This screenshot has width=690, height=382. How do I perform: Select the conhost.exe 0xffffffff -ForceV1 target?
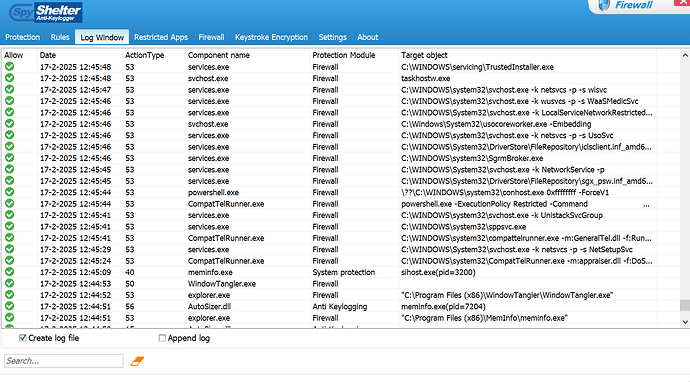click(x=505, y=192)
